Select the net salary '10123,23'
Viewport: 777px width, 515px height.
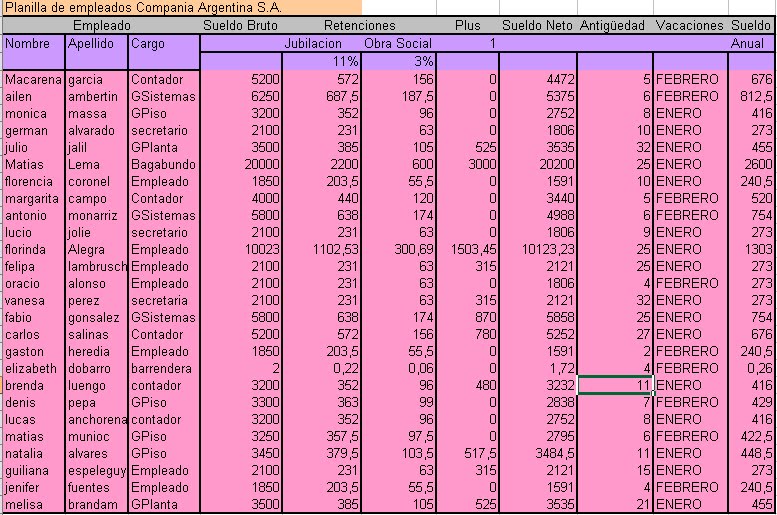538,249
